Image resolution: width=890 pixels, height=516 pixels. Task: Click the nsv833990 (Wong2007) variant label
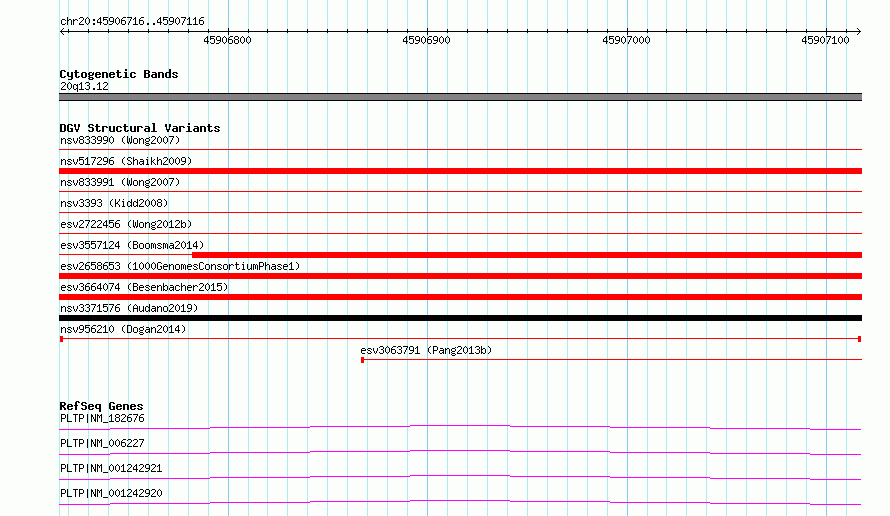(120, 140)
